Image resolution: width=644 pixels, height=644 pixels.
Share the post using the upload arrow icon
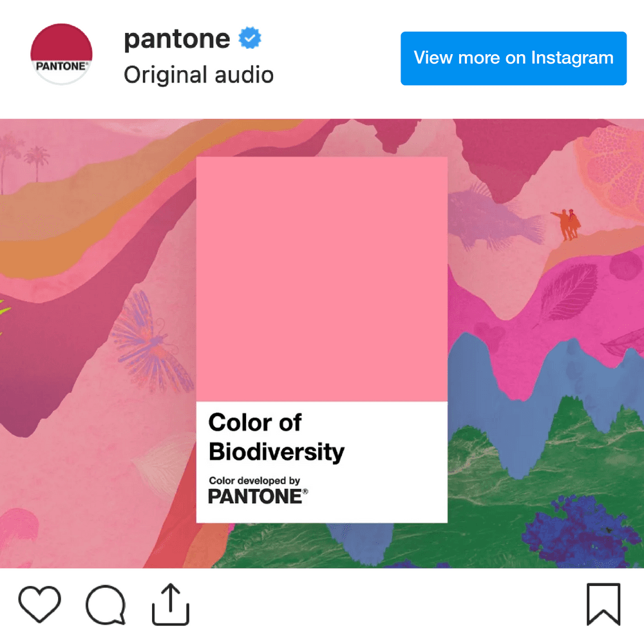click(171, 604)
